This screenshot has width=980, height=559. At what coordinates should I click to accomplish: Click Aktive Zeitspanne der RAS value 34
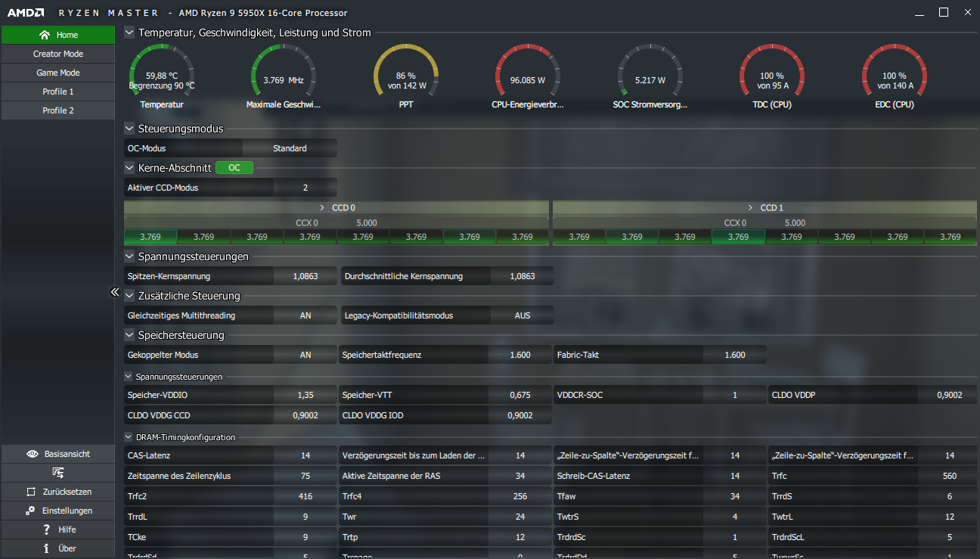click(x=520, y=476)
